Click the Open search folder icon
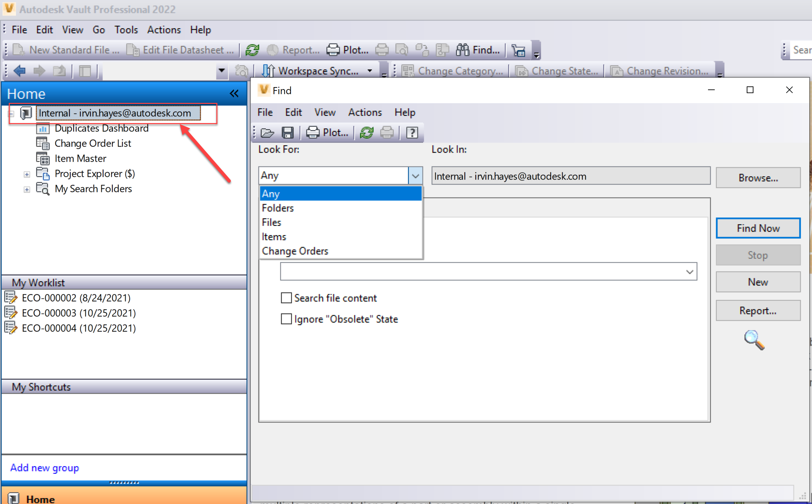 267,132
